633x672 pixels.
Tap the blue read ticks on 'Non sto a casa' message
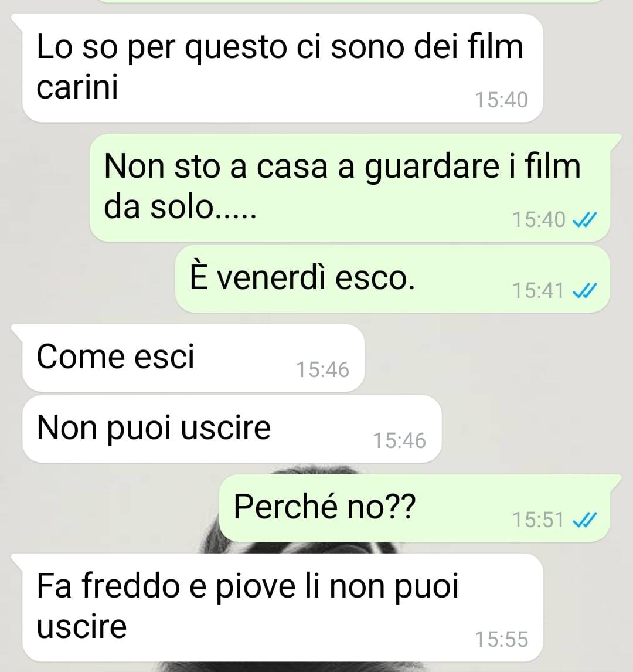(x=584, y=220)
